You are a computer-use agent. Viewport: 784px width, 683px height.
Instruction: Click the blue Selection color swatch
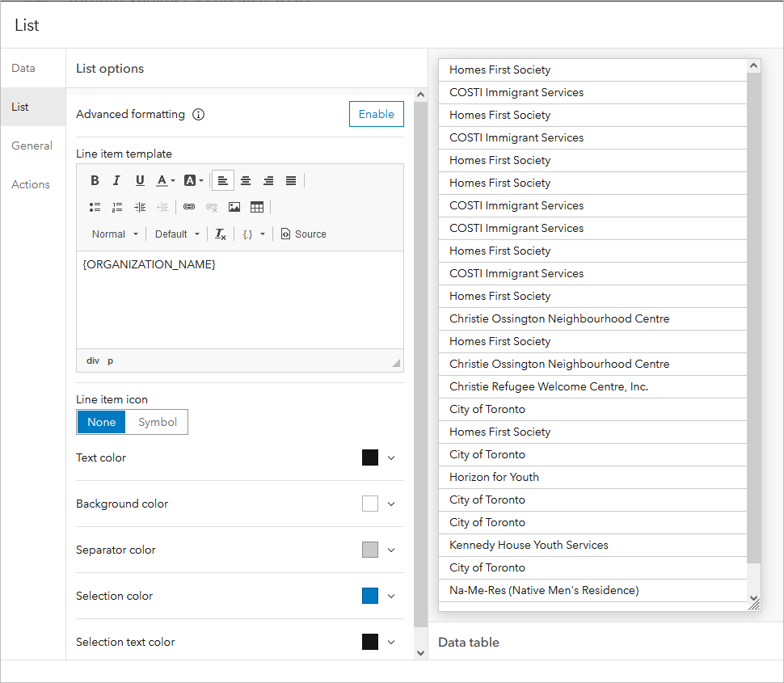(370, 596)
